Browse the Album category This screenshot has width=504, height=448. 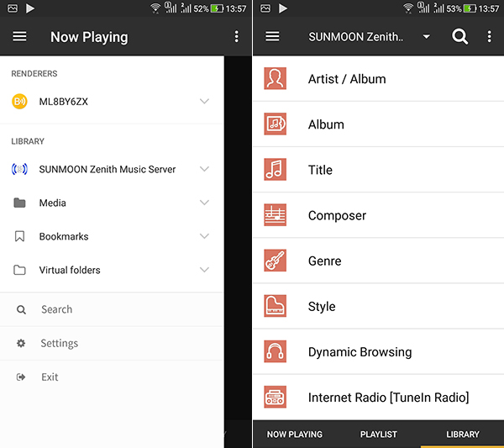(378, 124)
